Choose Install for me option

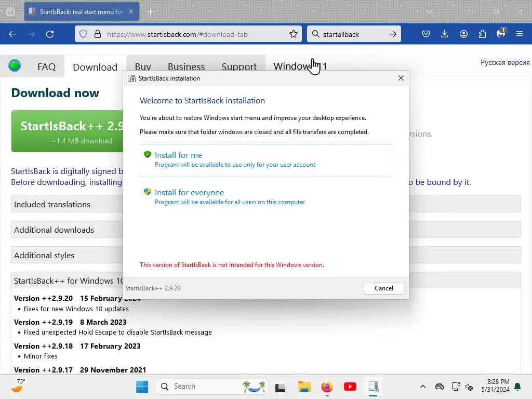265,160
